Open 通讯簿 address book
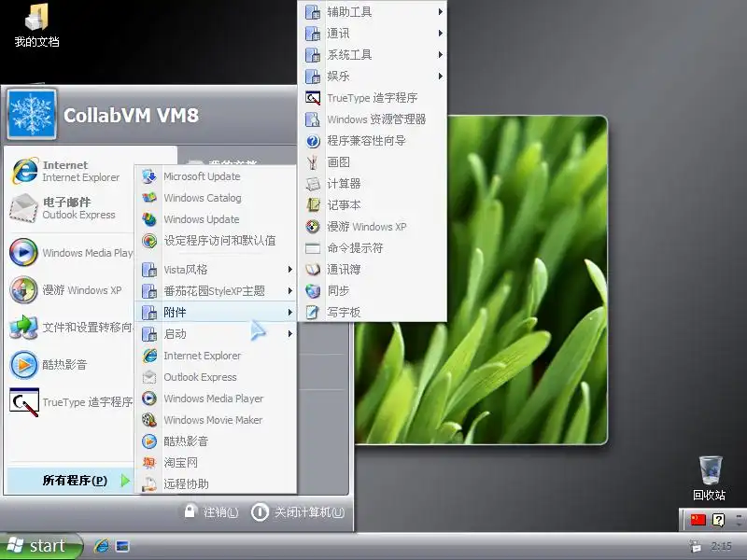This screenshot has width=747, height=560. [x=373, y=270]
